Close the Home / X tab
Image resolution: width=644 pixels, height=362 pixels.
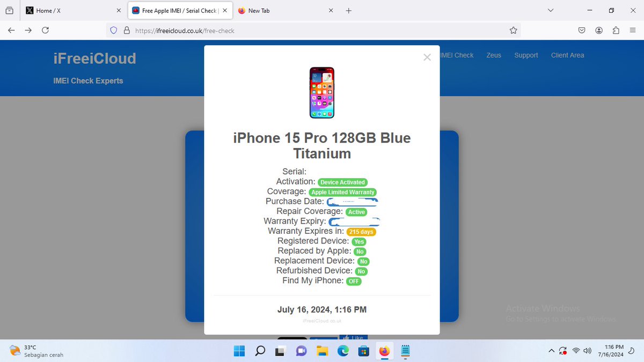[119, 11]
